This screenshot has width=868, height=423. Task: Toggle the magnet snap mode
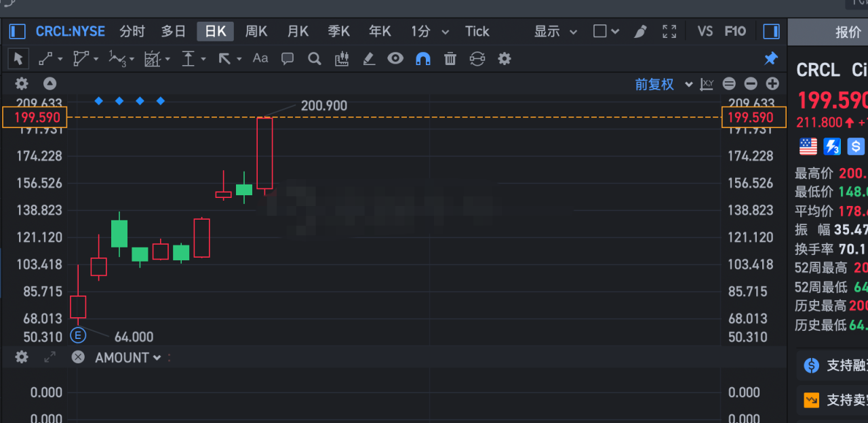[422, 59]
